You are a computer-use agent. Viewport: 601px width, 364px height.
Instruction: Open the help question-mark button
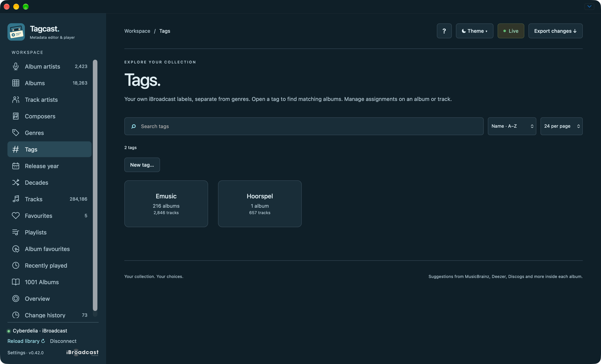click(444, 31)
